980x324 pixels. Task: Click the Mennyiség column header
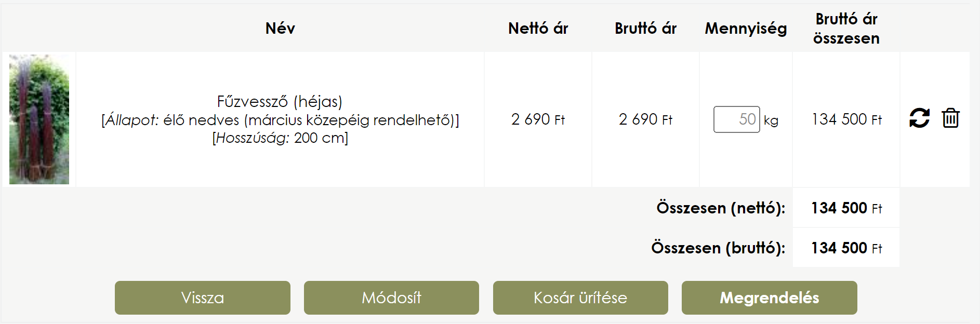pos(746,28)
